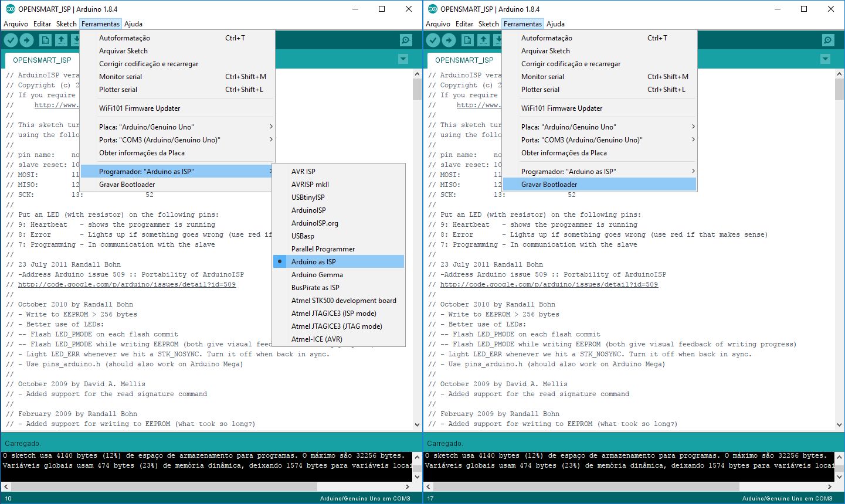This screenshot has height=504, width=845.
Task: Choose USBasp programmer
Action: pyautogui.click(x=339, y=236)
